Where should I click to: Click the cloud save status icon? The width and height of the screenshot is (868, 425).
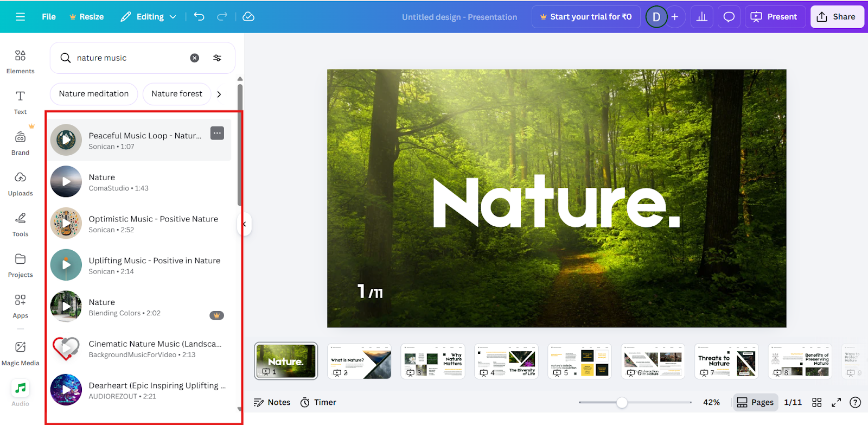248,17
